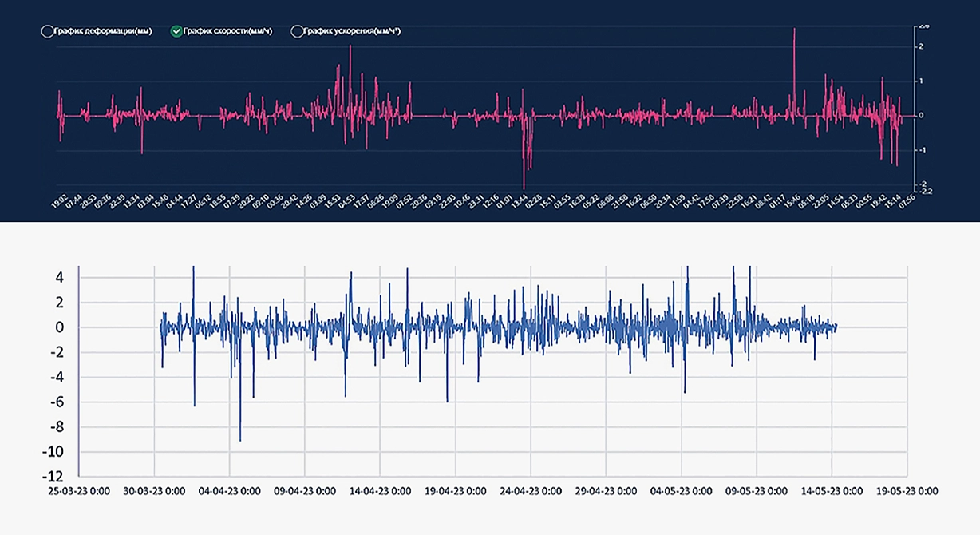Image resolution: width=980 pixels, height=535 pixels.
Task: Click the 07:56 time label on pink chart
Action: [x=908, y=202]
